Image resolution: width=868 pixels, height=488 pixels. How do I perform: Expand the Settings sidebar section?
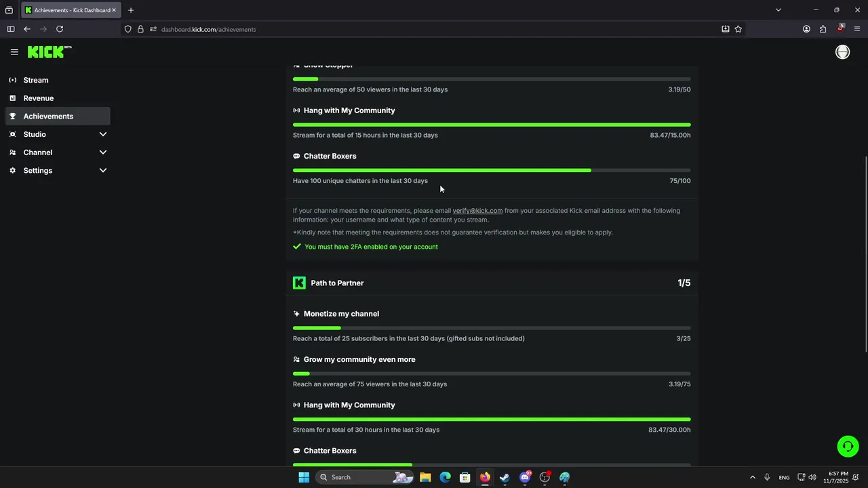[103, 170]
